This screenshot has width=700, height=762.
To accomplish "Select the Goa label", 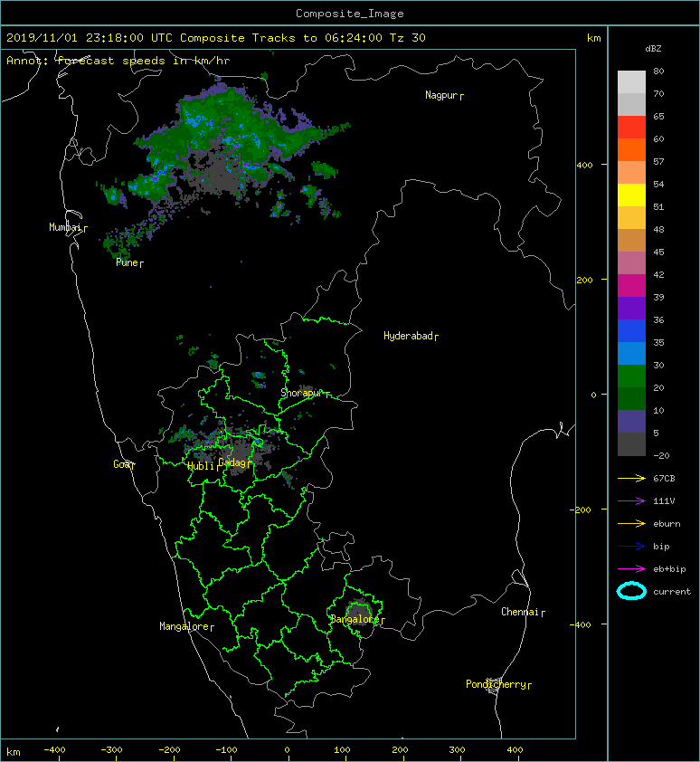I will 124,464.
